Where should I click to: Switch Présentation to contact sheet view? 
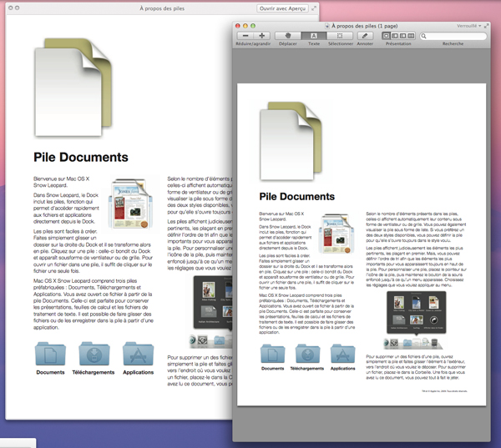[411, 36]
